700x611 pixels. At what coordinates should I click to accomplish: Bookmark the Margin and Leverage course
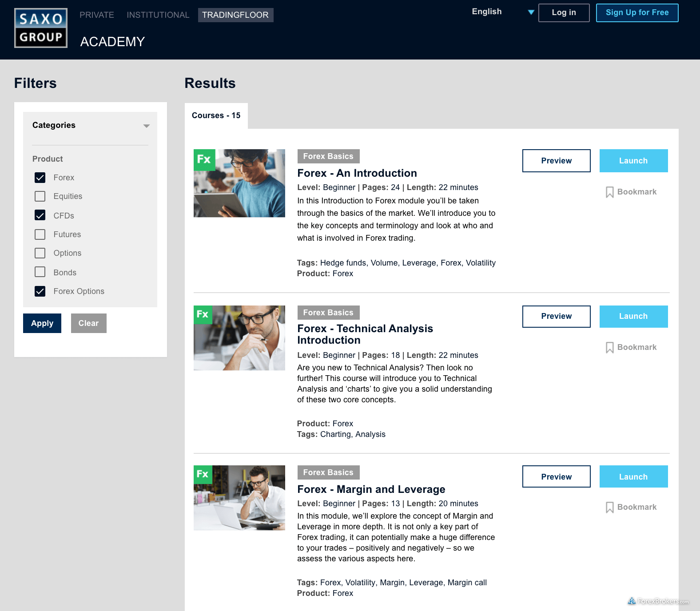click(x=631, y=507)
